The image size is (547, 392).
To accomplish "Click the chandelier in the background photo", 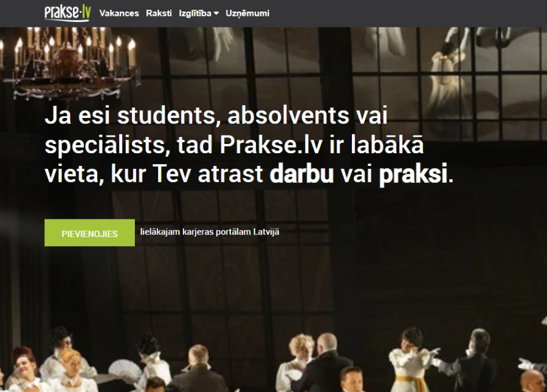I will (x=71, y=62).
